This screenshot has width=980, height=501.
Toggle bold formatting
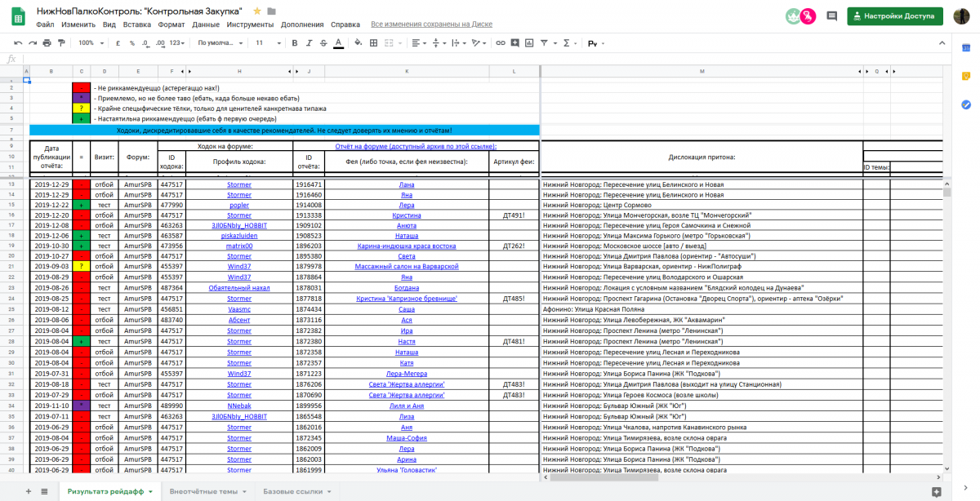coord(294,42)
